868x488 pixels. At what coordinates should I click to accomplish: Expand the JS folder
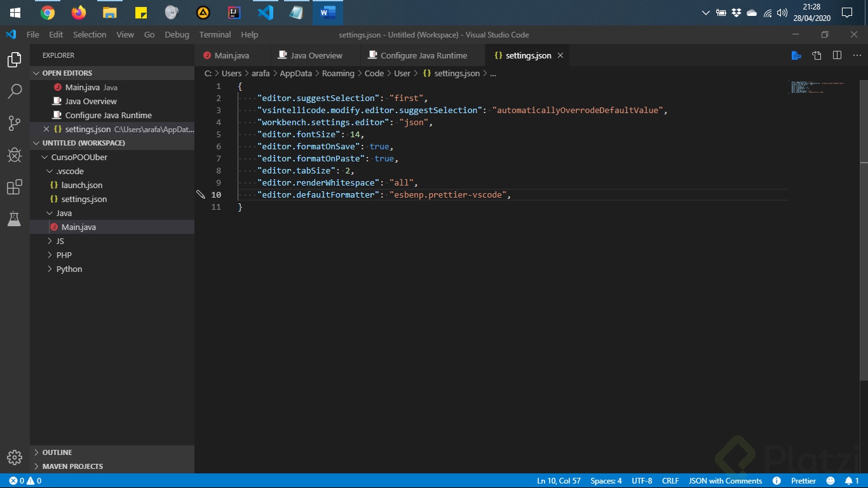(x=60, y=241)
